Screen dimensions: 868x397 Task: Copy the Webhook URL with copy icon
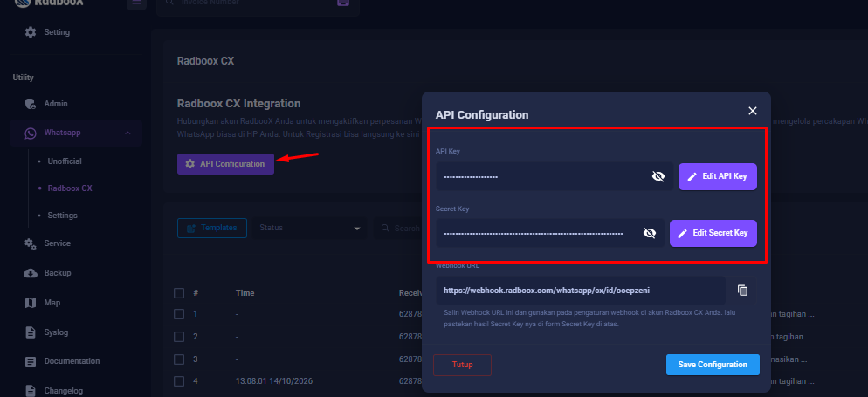(x=743, y=291)
